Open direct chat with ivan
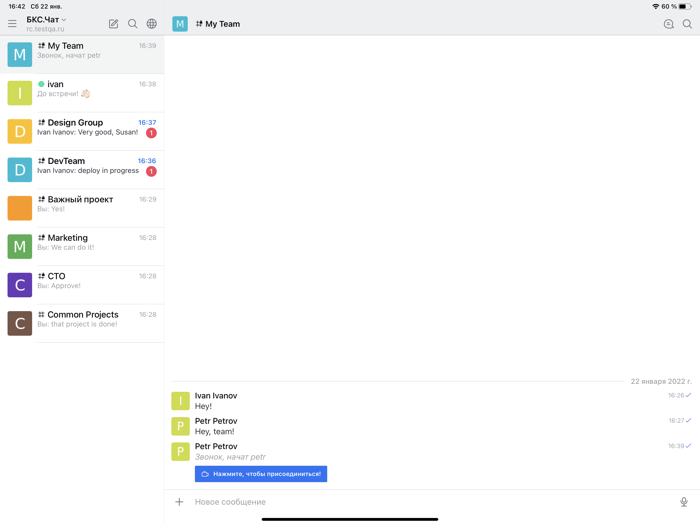Viewport: 700px width, 525px height. click(x=82, y=93)
